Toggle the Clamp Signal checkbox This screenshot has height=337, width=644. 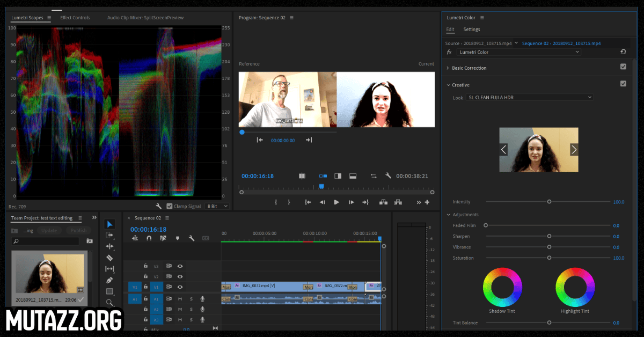pyautogui.click(x=170, y=206)
